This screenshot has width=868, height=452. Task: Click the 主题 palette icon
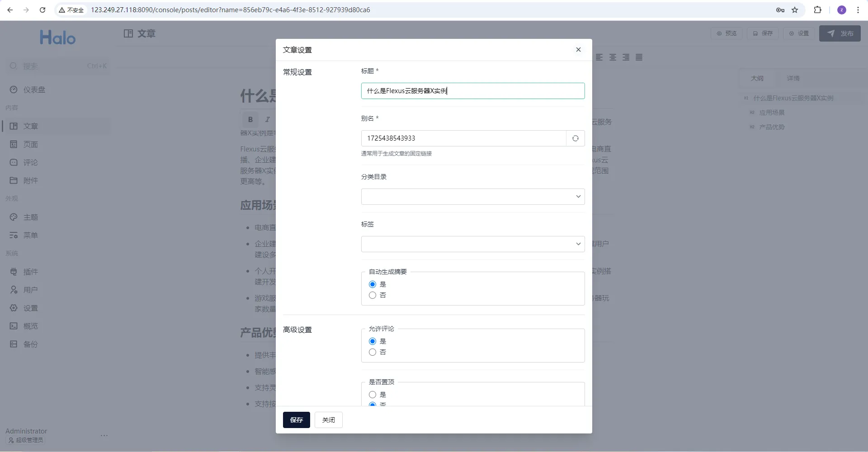14,217
